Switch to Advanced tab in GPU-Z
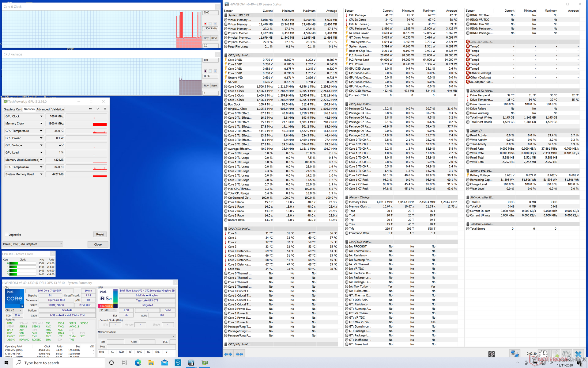 click(x=43, y=109)
